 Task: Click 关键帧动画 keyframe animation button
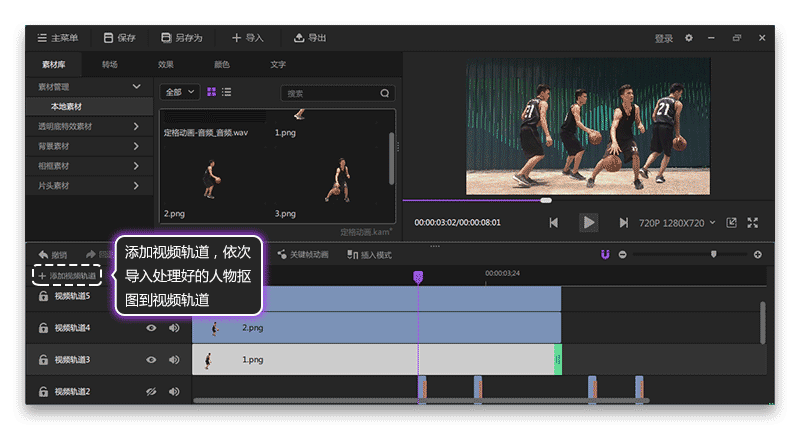click(303, 255)
